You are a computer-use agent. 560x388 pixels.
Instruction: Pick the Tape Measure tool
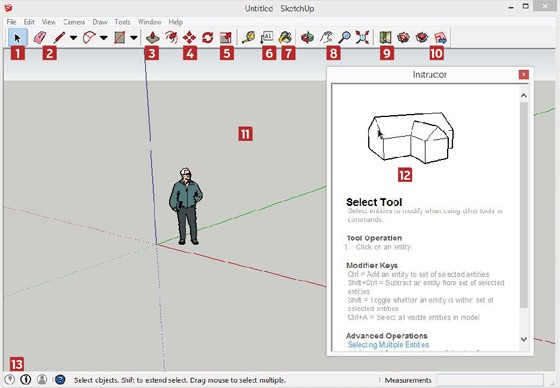248,37
